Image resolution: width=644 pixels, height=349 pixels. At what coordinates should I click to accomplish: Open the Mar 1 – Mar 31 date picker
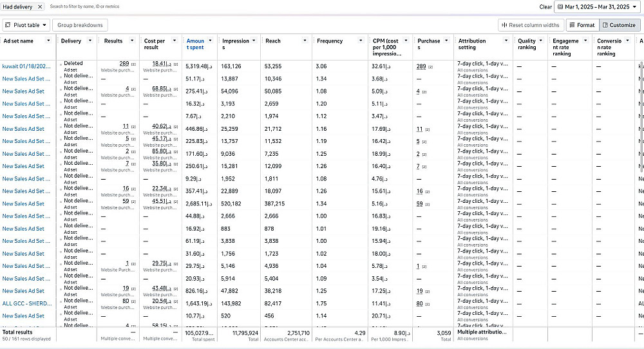tap(597, 6)
